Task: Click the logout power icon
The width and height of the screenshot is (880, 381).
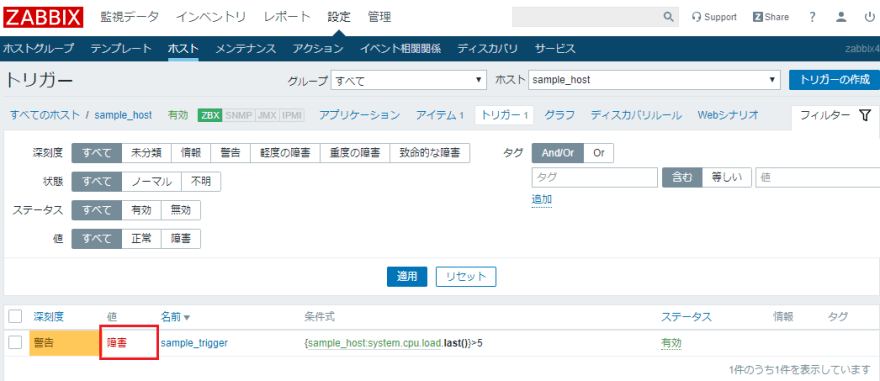Action: tap(869, 17)
